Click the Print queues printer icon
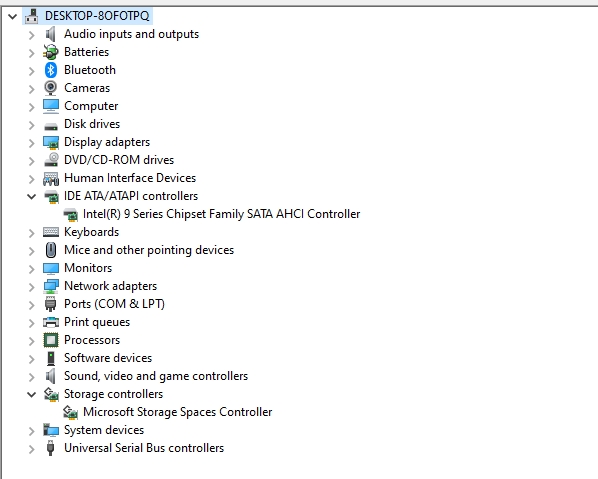Screen dimensions: 598x479 51,322
